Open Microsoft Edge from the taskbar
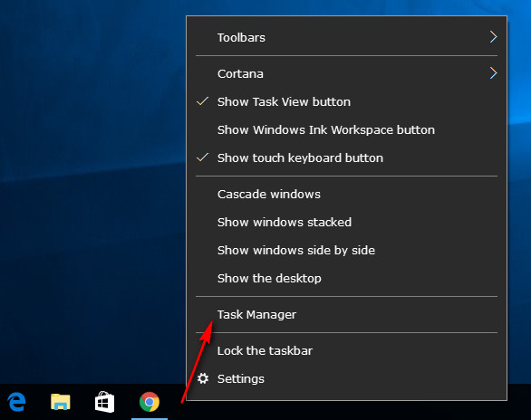This screenshot has height=420, width=531. pos(16,402)
